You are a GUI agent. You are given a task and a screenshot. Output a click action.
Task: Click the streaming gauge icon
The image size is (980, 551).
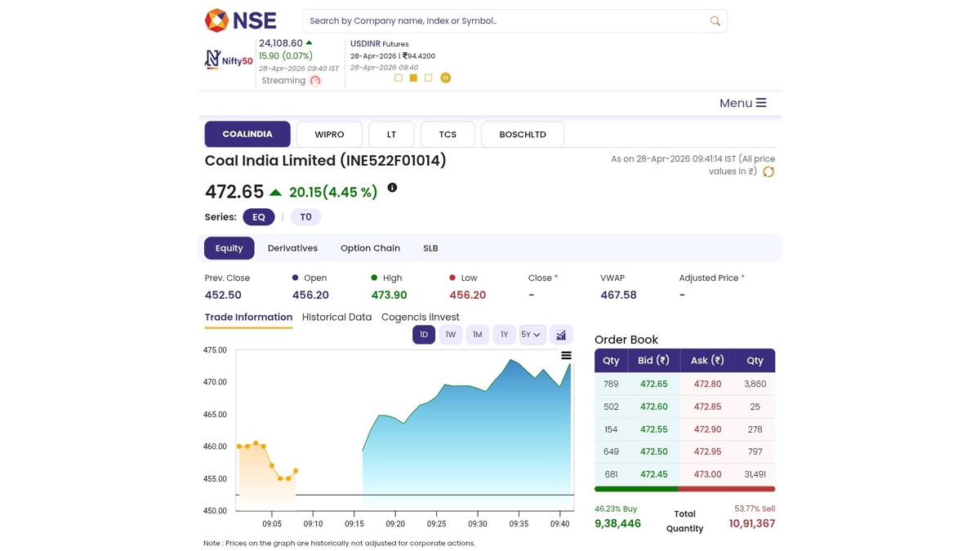click(x=315, y=81)
